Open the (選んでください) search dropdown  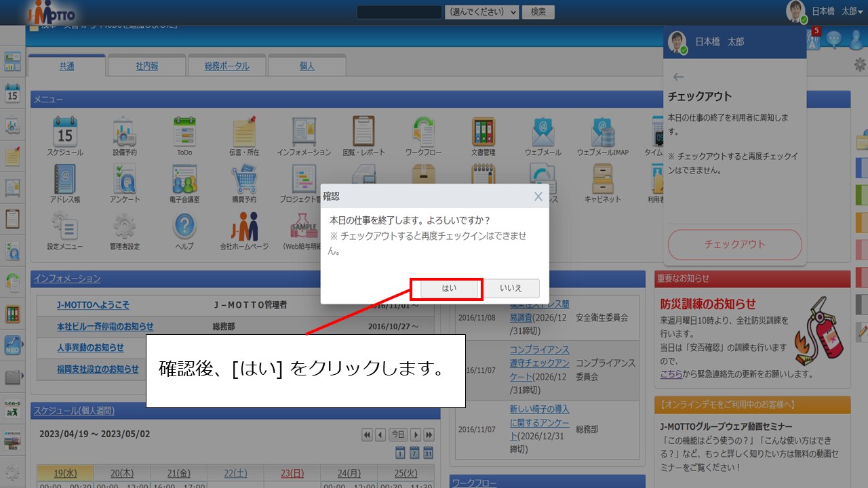point(482,12)
